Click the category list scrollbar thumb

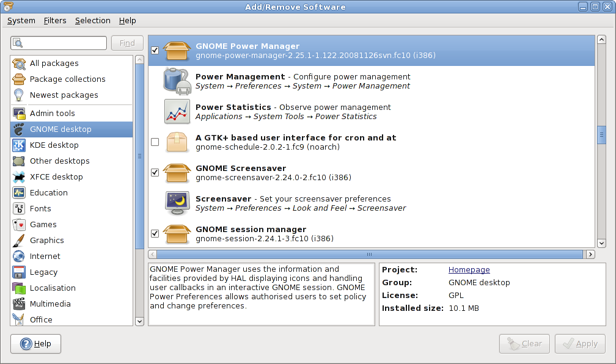point(139,156)
